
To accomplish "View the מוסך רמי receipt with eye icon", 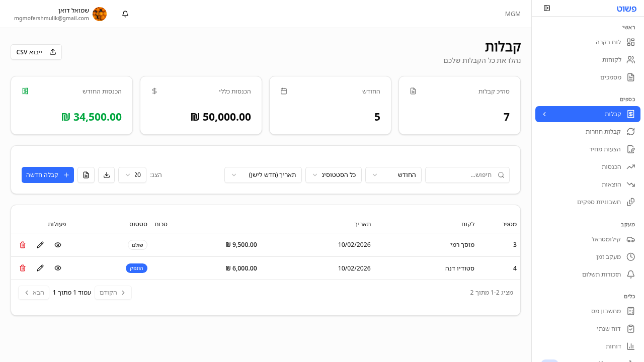I will 58,245.
